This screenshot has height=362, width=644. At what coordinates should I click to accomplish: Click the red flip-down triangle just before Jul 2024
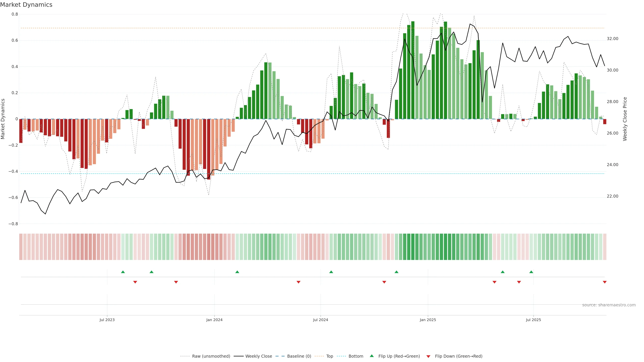(x=298, y=282)
